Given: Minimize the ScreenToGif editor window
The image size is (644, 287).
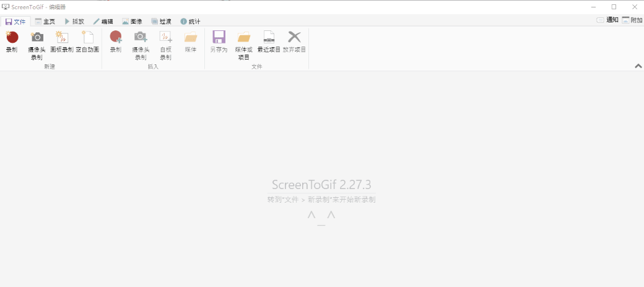Looking at the screenshot, I should (x=594, y=7).
